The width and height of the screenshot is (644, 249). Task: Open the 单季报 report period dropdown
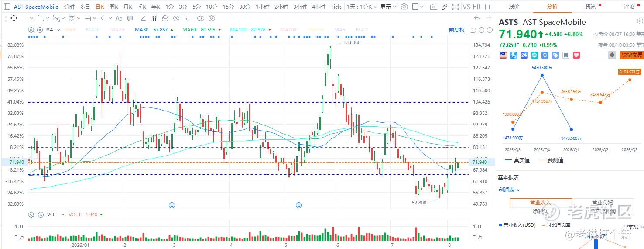coord(633,227)
